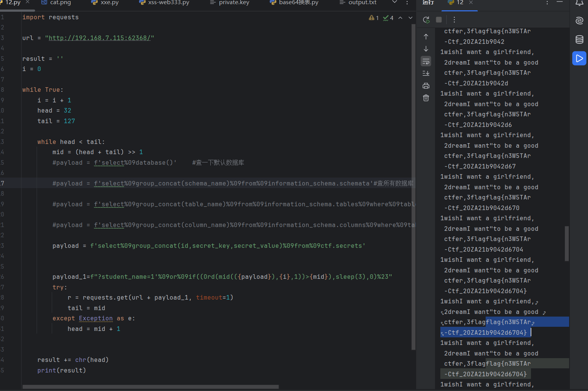Go to previous highlighted problem
This screenshot has width=588, height=391.
(x=400, y=18)
